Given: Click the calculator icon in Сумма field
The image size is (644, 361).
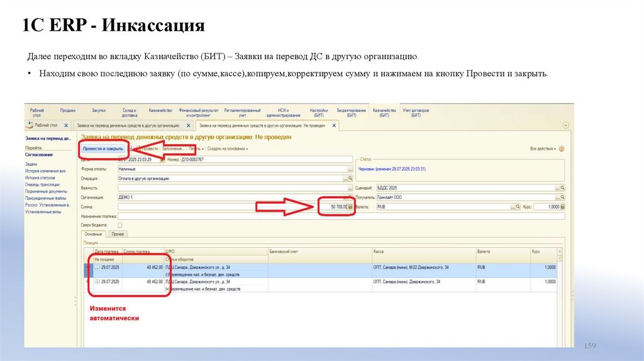Looking at the screenshot, I should pyautogui.click(x=350, y=207).
